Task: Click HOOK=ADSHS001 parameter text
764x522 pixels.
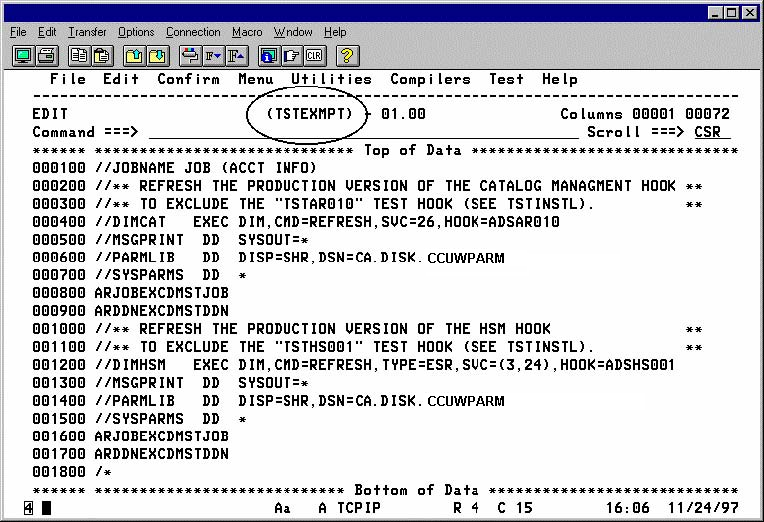Action: pos(617,365)
